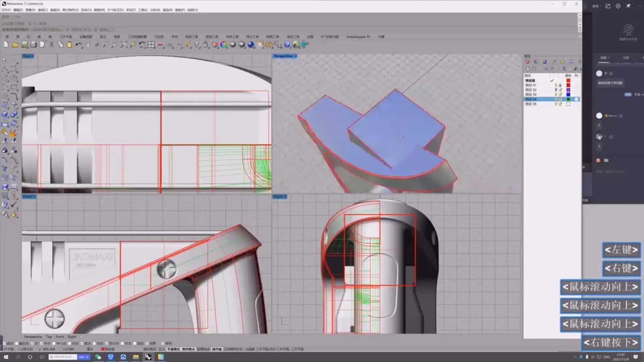
Task: Toggle lock icon of layer 03
Action: point(560,95)
